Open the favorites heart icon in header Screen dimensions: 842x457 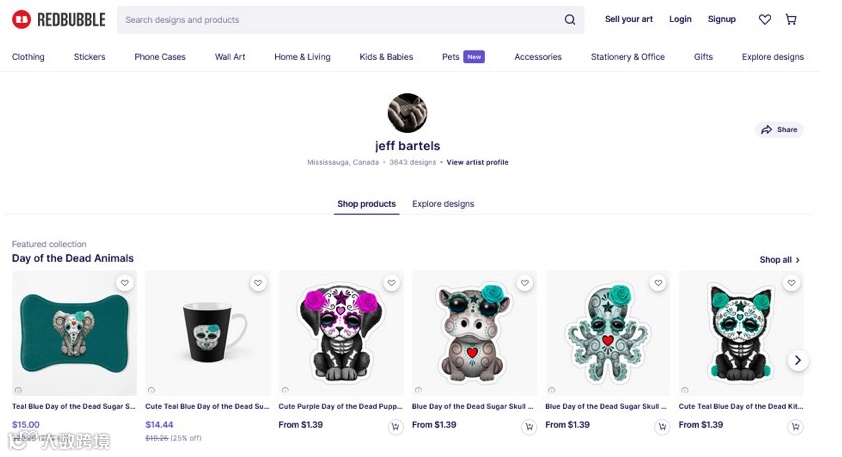[x=765, y=19]
